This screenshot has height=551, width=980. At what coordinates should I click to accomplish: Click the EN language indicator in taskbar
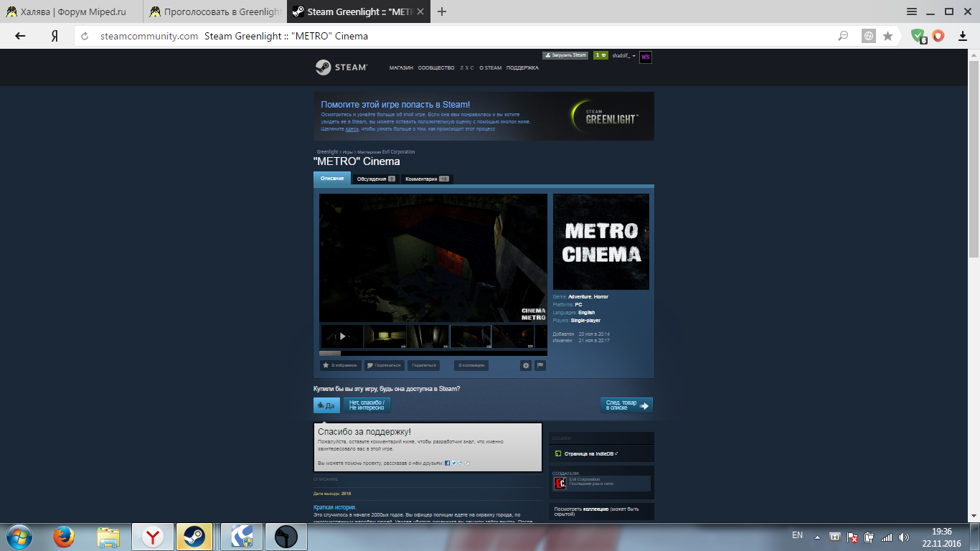[x=797, y=535]
